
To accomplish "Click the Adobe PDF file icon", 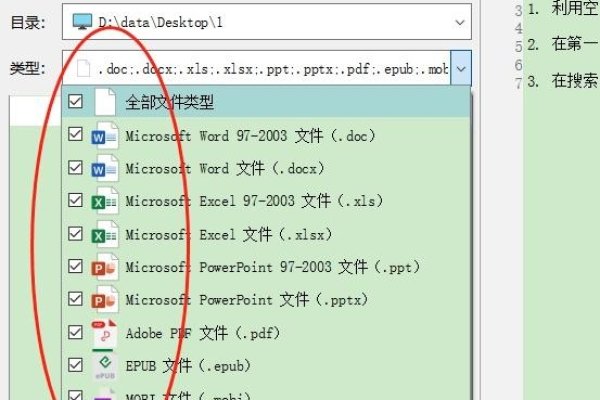I will click(x=104, y=333).
